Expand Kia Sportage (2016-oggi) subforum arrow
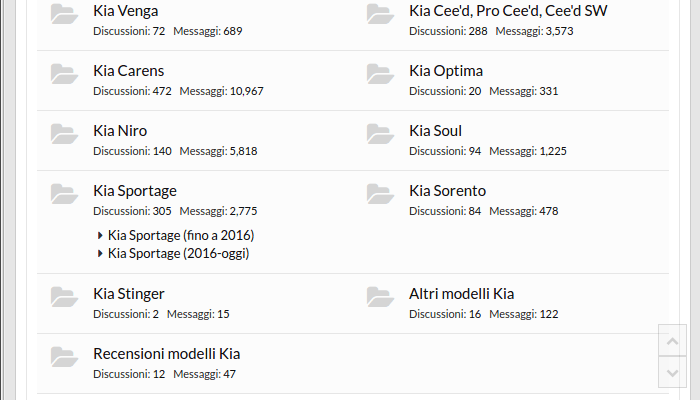700x400 pixels. pos(100,254)
